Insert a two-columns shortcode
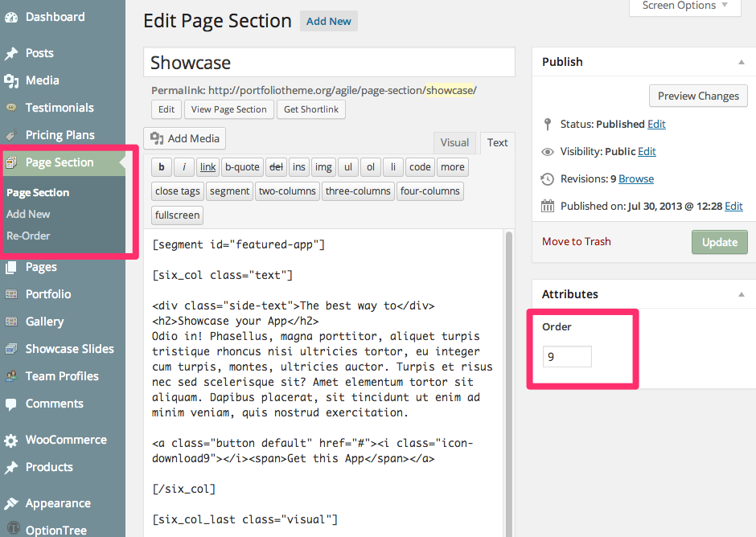The height and width of the screenshot is (537, 756). (x=287, y=191)
